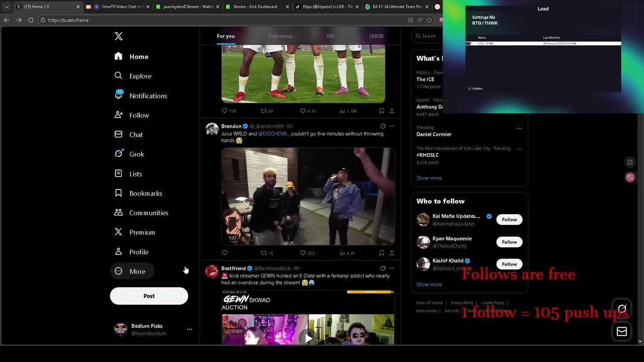Open Explore search icon in sidebar
This screenshot has height=362, width=644.
point(118,76)
